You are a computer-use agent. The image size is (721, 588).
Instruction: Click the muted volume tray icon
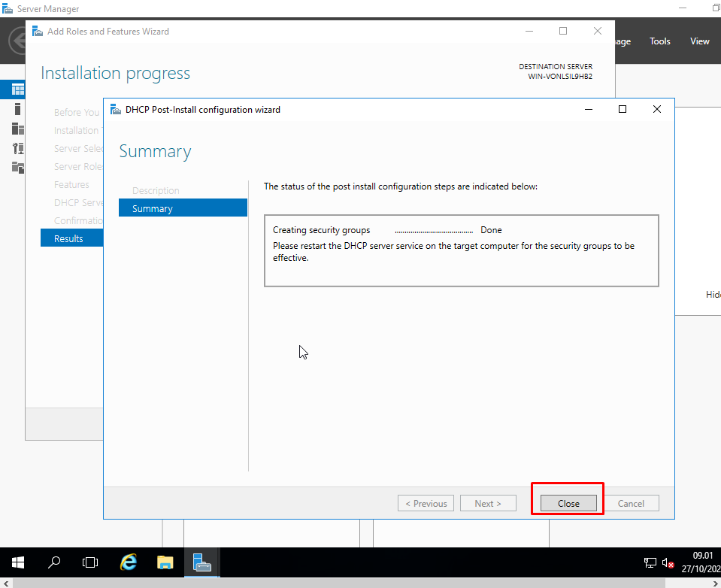[668, 562]
